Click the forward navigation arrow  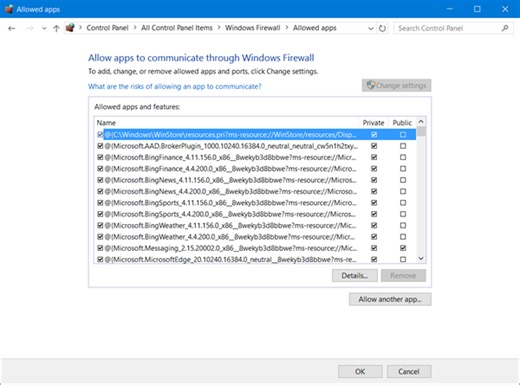(x=30, y=28)
